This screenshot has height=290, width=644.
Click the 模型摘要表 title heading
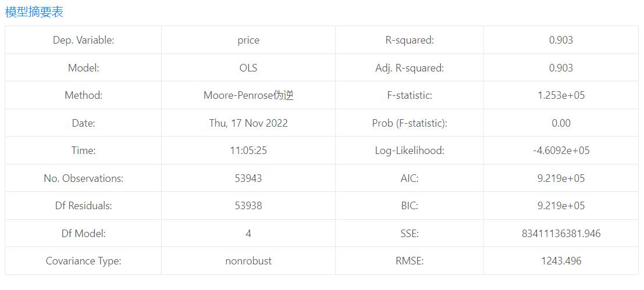pyautogui.click(x=34, y=12)
